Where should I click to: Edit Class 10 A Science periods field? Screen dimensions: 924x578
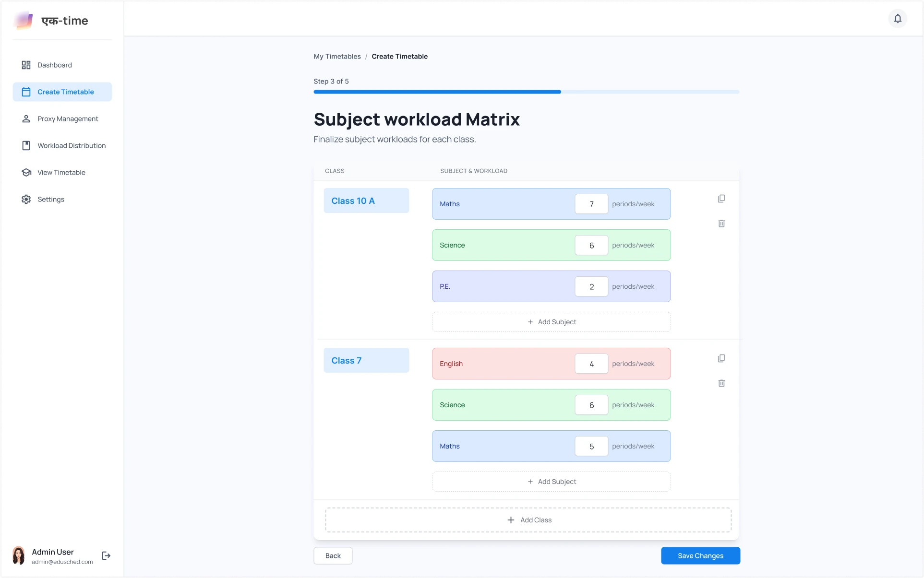[591, 245]
